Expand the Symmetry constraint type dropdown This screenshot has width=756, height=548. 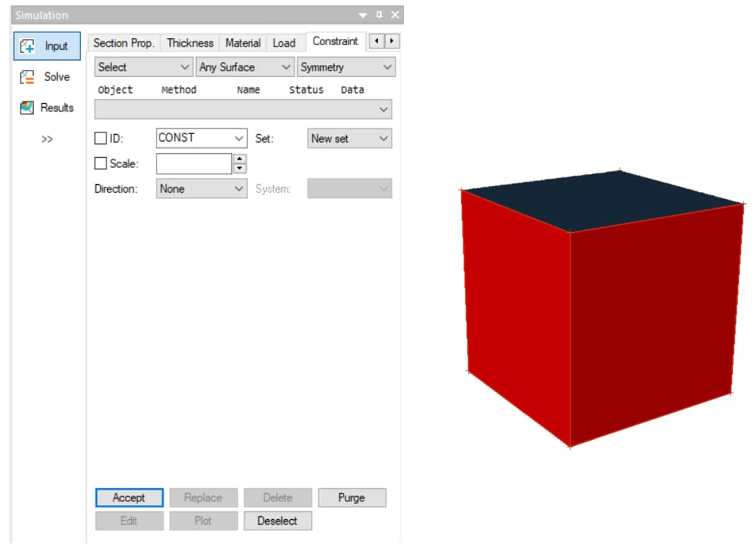click(346, 67)
